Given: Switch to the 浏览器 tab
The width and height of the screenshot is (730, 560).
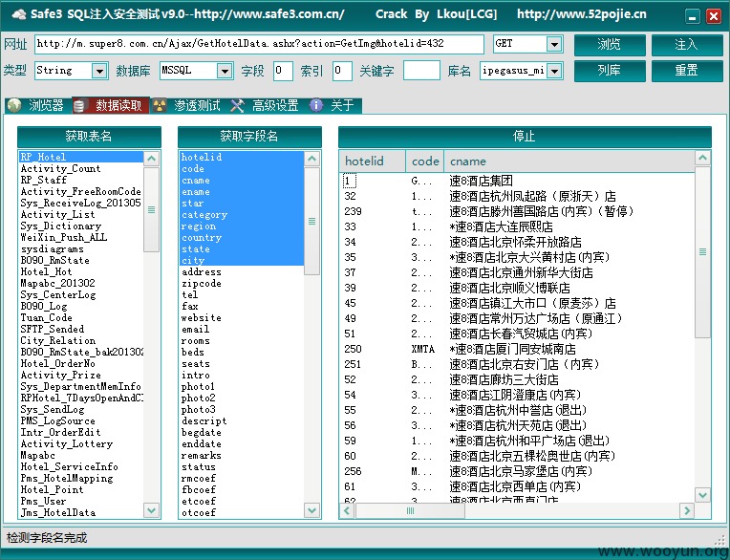Looking at the screenshot, I should [38, 106].
